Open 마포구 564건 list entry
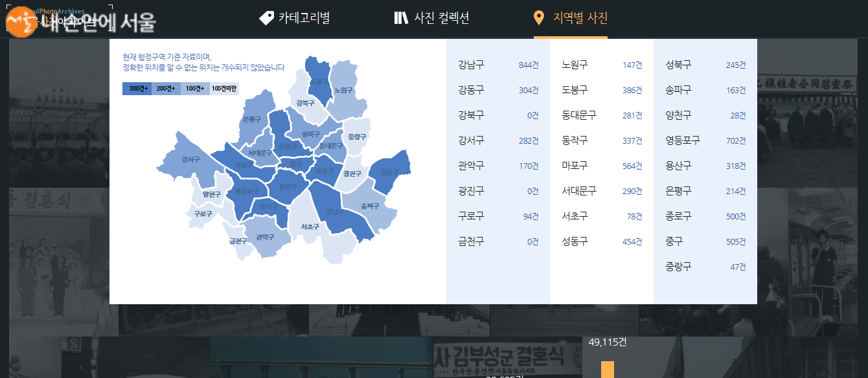Image resolution: width=868 pixels, height=378 pixels. (x=601, y=166)
